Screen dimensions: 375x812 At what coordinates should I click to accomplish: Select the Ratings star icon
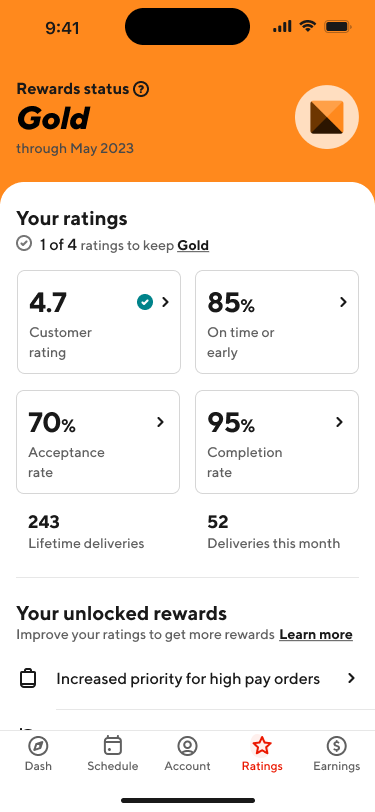262,746
